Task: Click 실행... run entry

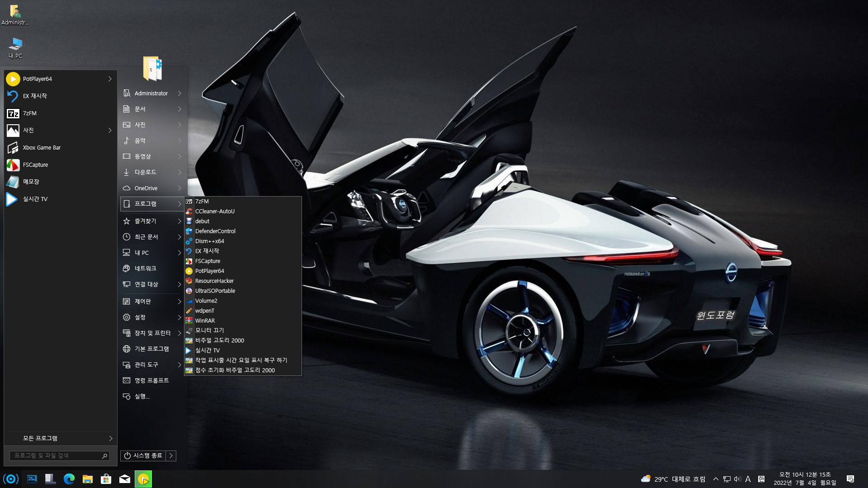Action: 152,397
